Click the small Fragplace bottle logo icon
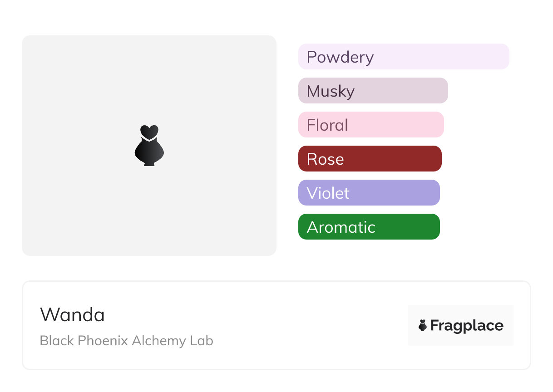This screenshot has width=553, height=392. [x=423, y=325]
